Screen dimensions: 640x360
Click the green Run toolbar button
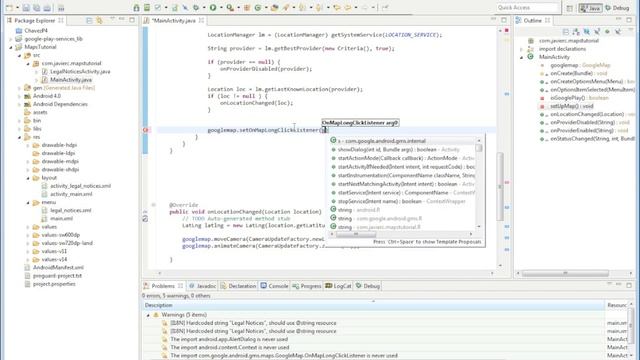213,7
